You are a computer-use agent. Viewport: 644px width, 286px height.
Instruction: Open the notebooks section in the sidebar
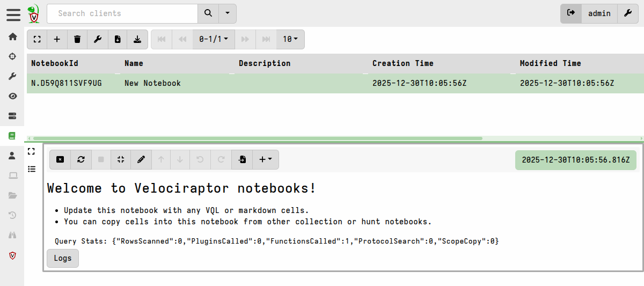tap(12, 136)
